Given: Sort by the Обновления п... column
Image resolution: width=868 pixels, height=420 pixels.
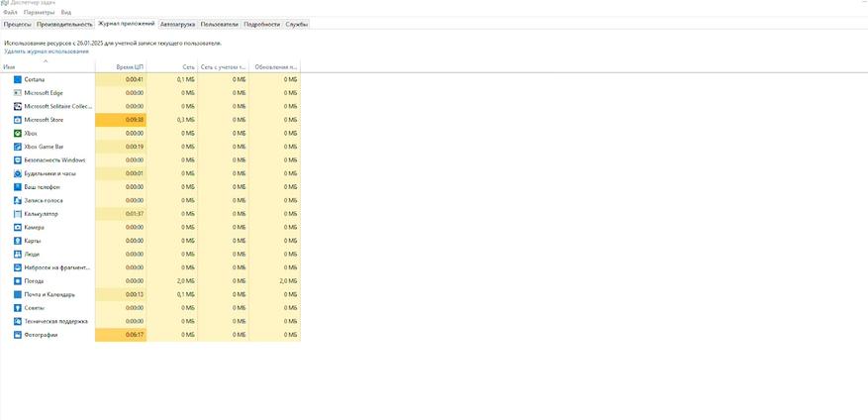Looking at the screenshot, I should (x=274, y=66).
